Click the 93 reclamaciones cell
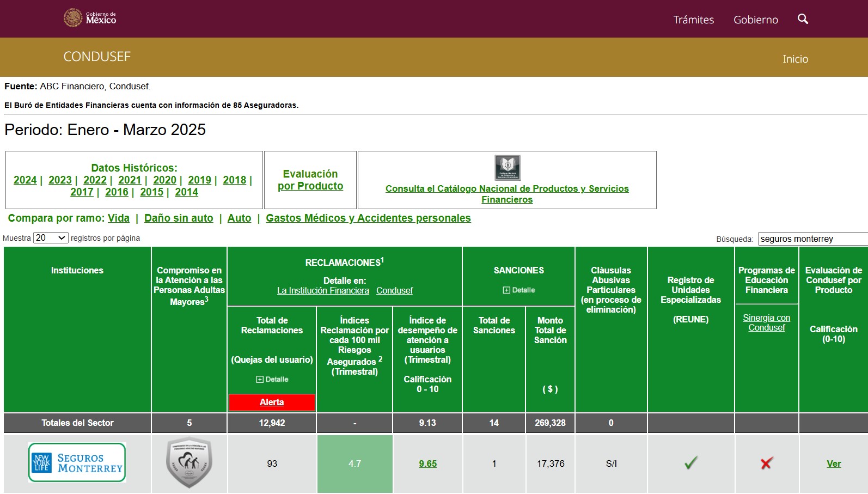 272,464
